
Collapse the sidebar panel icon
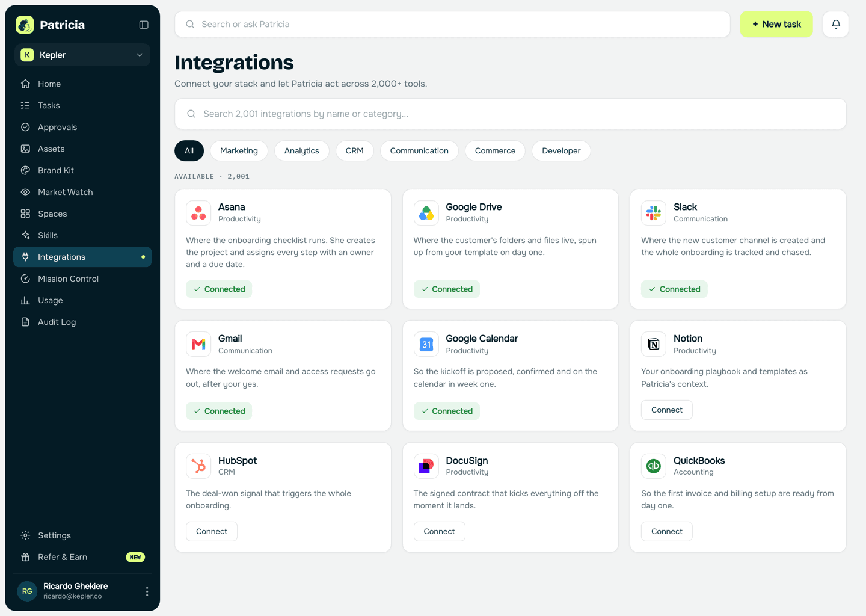click(144, 25)
